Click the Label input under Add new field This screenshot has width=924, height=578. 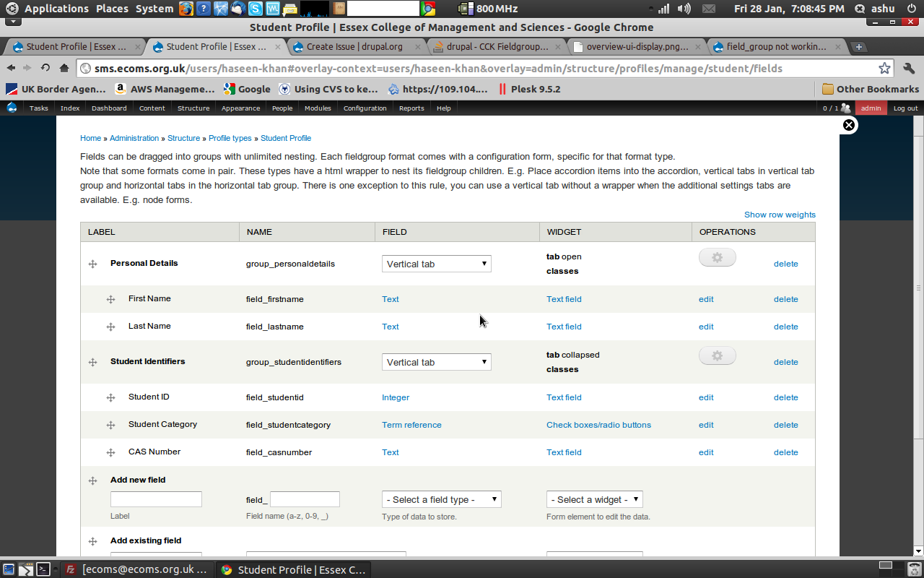156,499
